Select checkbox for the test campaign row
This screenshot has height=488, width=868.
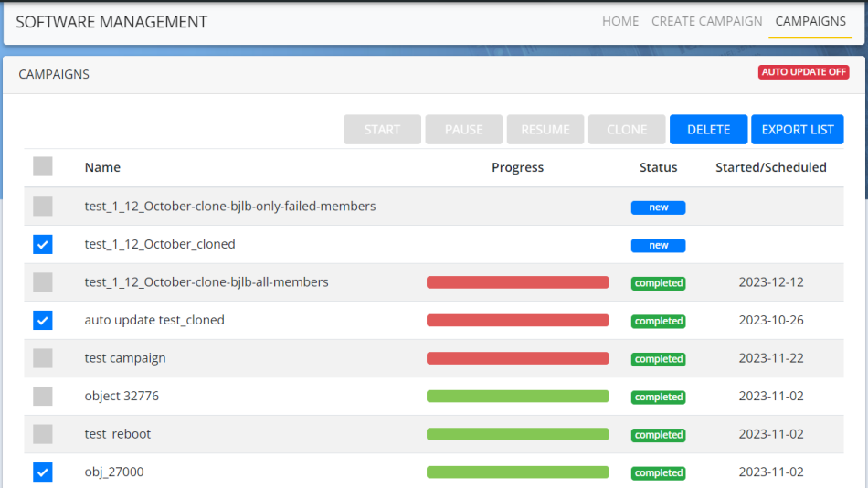point(43,358)
